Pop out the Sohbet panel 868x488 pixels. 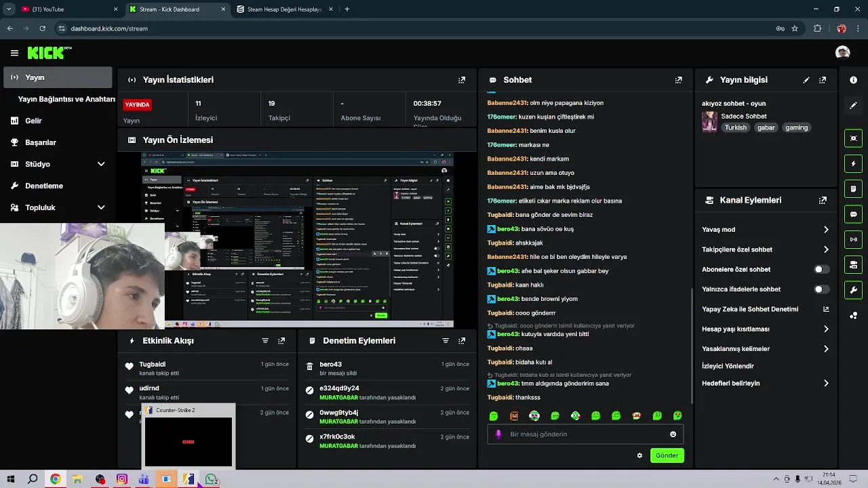(x=678, y=80)
